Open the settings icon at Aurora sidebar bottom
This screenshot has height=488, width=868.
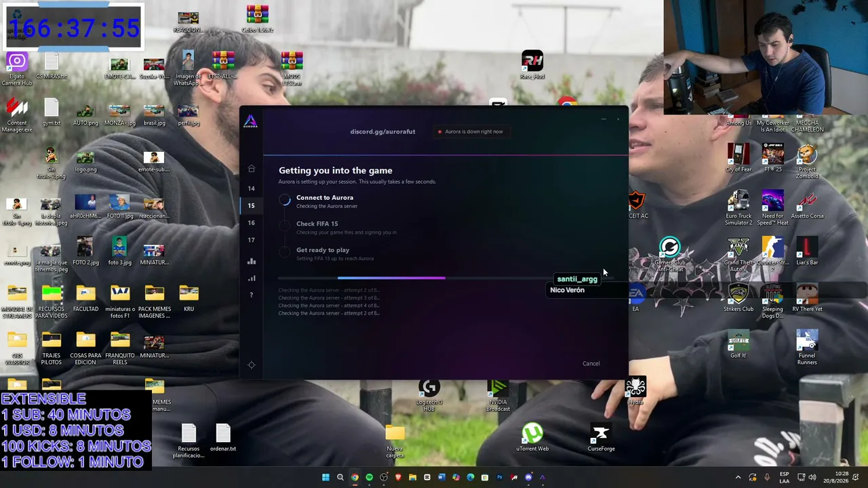pyautogui.click(x=252, y=365)
